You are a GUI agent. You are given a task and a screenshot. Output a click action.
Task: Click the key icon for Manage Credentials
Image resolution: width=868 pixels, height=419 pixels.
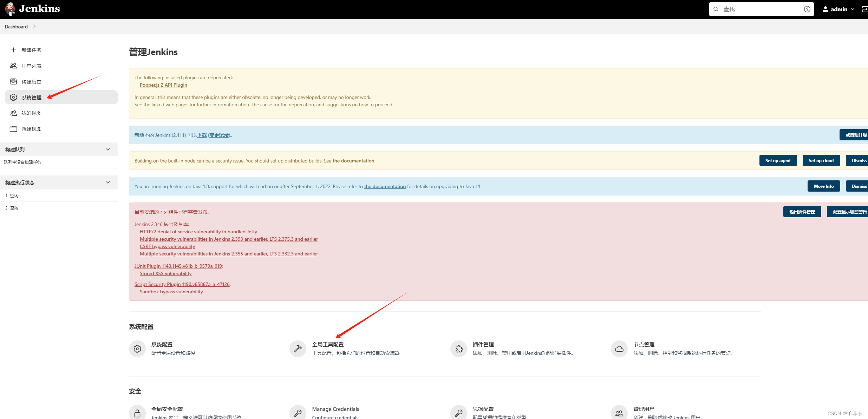pyautogui.click(x=298, y=413)
